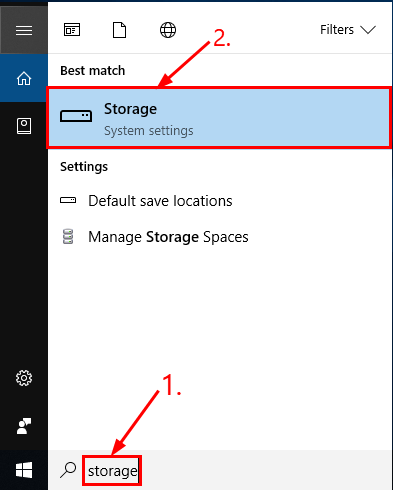Open Default save locations setting

(x=160, y=201)
